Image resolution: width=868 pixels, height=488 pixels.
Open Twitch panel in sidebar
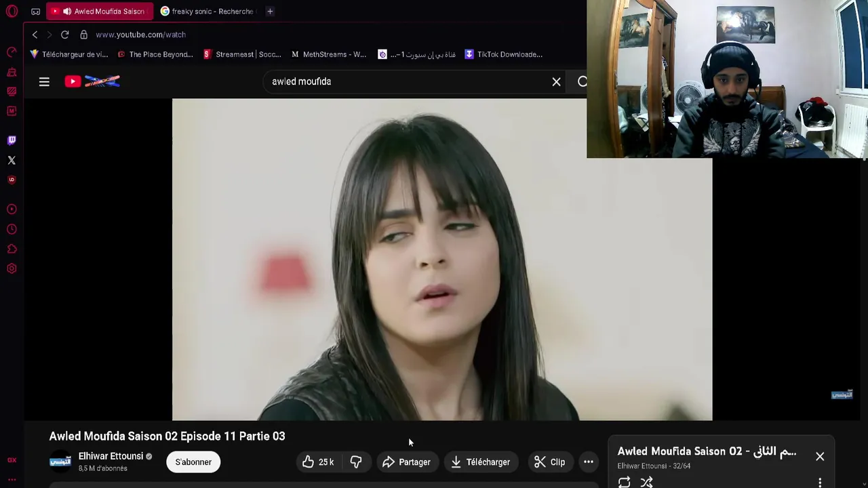pyautogui.click(x=12, y=140)
